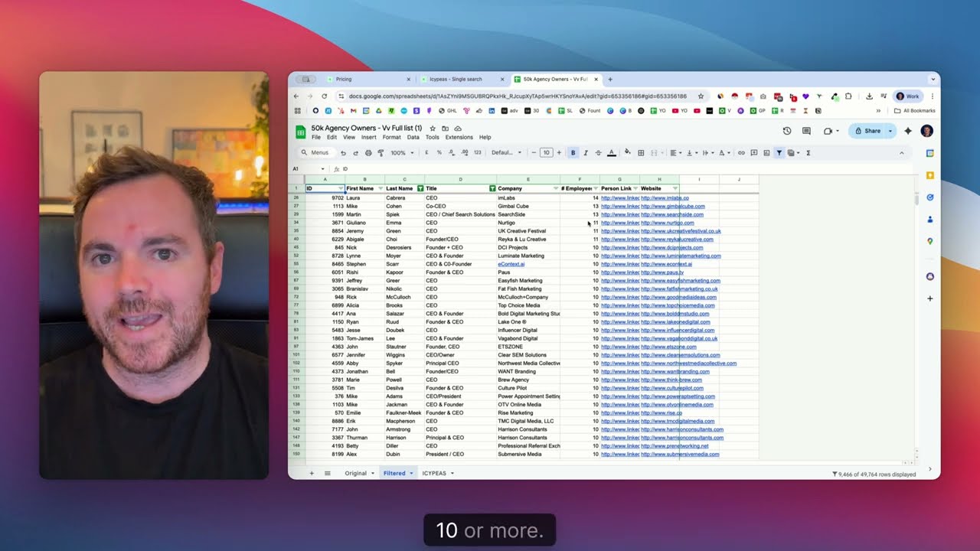Image resolution: width=980 pixels, height=551 pixels.
Task: Apply percent number format
Action: coord(439,153)
